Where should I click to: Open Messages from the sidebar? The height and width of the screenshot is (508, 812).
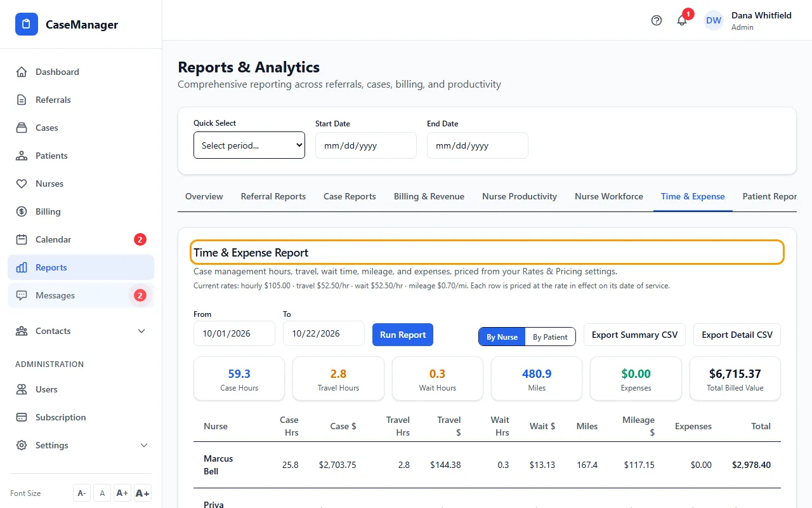pyautogui.click(x=81, y=295)
